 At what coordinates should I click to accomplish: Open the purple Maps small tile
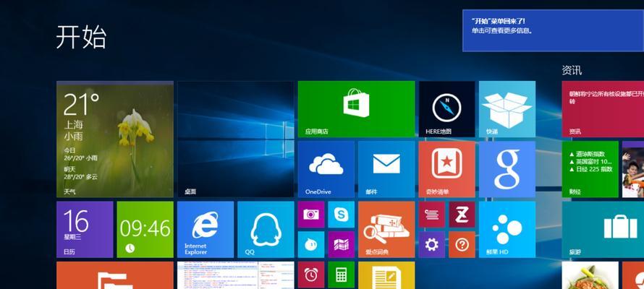click(x=342, y=245)
